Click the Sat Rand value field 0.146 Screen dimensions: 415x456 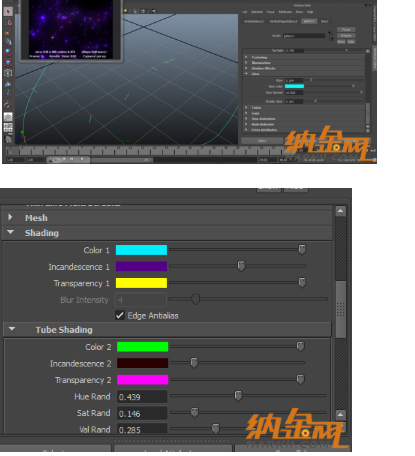(142, 413)
